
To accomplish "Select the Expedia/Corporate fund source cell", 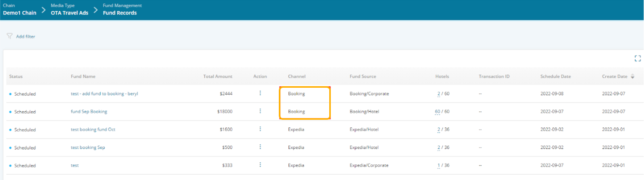I will 369,165.
